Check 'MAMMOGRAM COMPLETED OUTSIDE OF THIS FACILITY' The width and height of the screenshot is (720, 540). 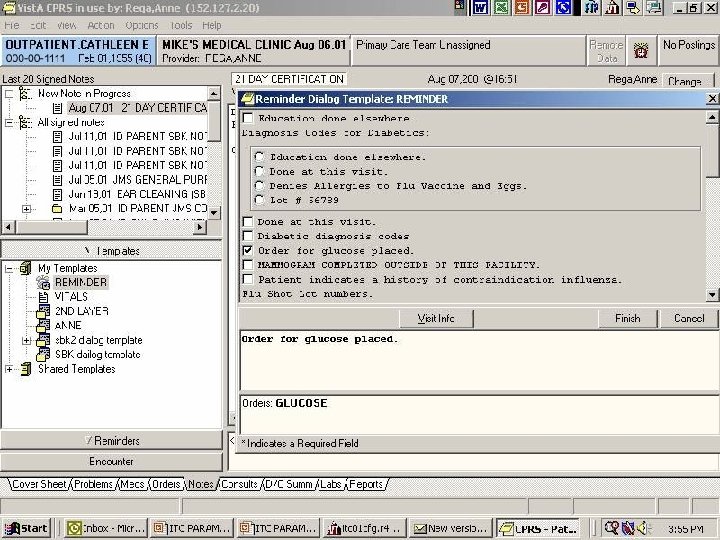point(248,265)
